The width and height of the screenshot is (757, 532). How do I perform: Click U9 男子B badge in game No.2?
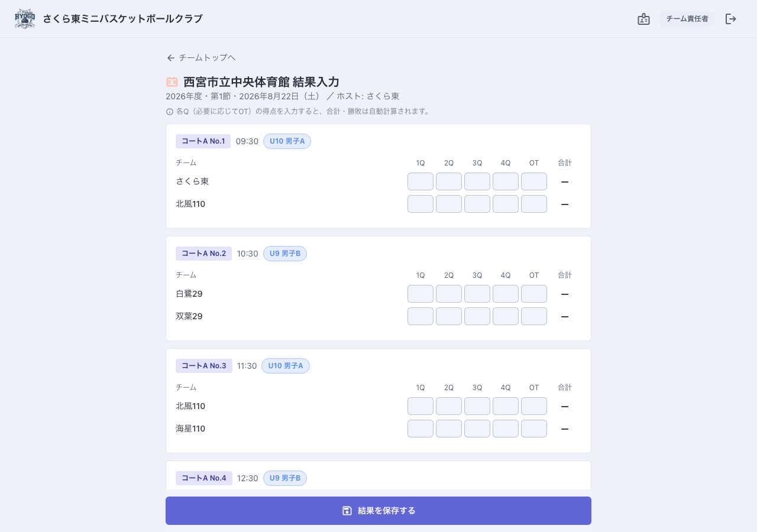coord(285,254)
